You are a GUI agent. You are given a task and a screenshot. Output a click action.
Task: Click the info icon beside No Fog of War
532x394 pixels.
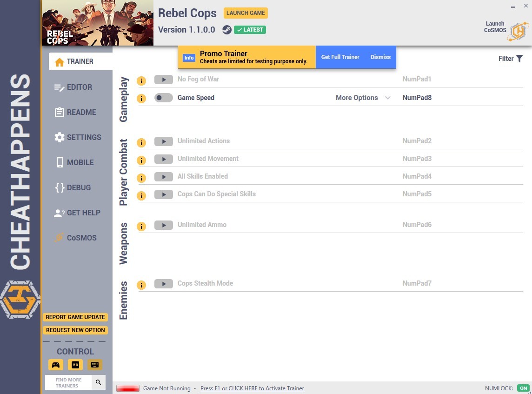[x=141, y=81]
